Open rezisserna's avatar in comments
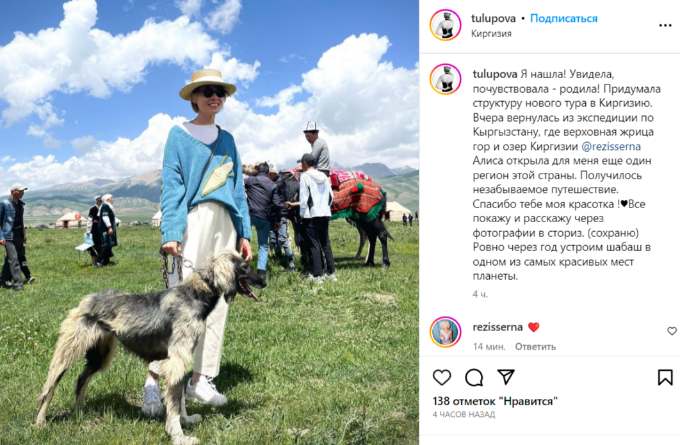Screen dimensions: 680x445 pyautogui.click(x=445, y=332)
